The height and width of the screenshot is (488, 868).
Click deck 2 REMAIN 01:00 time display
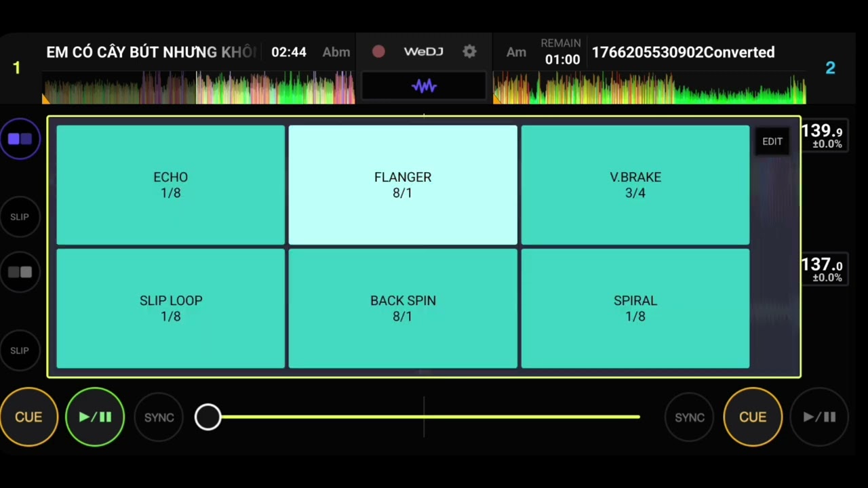[561, 52]
